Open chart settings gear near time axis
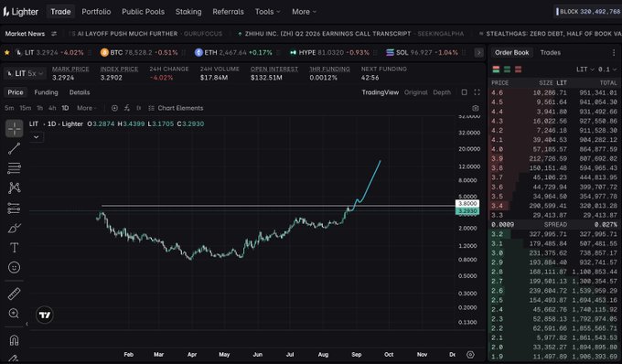The width and height of the screenshot is (622, 364). (470, 355)
